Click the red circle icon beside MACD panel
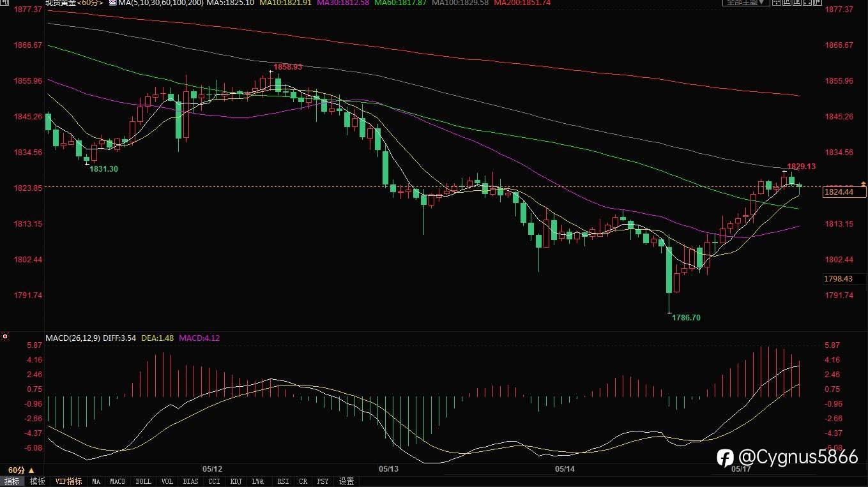This screenshot has width=868, height=487. [x=5, y=336]
